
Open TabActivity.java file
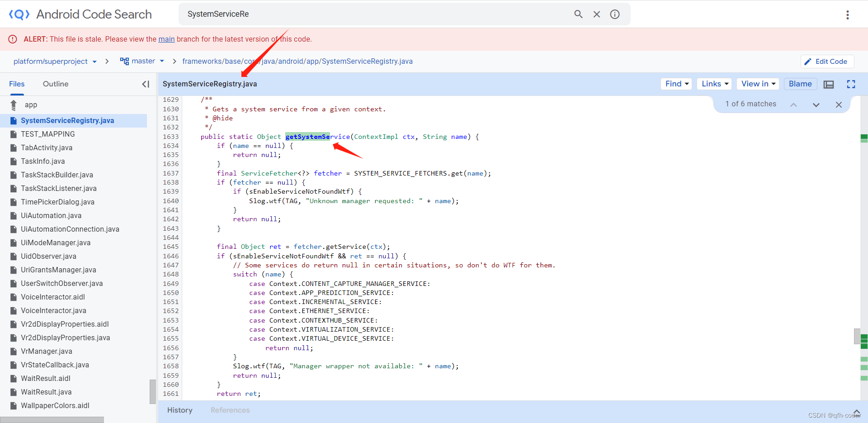click(47, 148)
